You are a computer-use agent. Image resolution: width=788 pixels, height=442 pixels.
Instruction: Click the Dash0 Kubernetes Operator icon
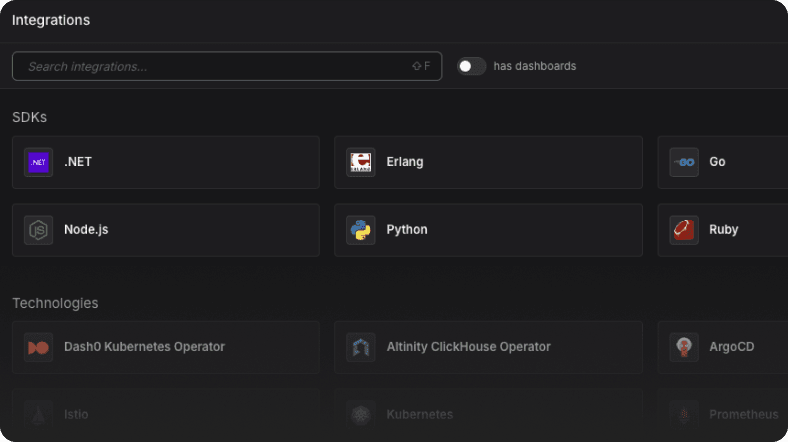pos(39,347)
